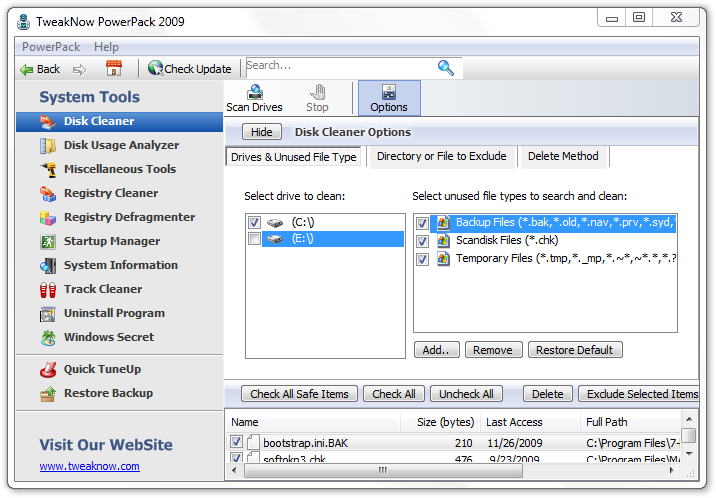Viewport: 716px width, 498px height.
Task: Click Restore Default button
Action: coord(574,350)
